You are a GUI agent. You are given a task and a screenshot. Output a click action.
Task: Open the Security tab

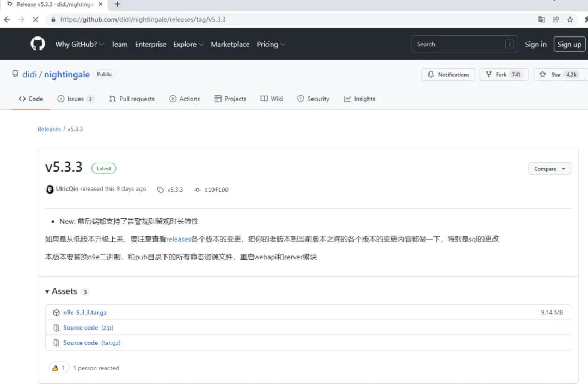313,99
